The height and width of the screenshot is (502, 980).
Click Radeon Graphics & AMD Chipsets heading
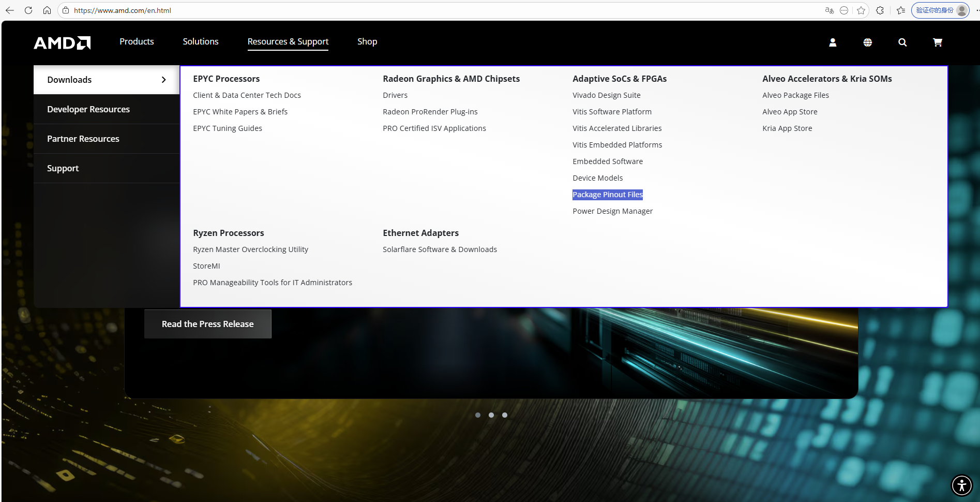(x=451, y=79)
